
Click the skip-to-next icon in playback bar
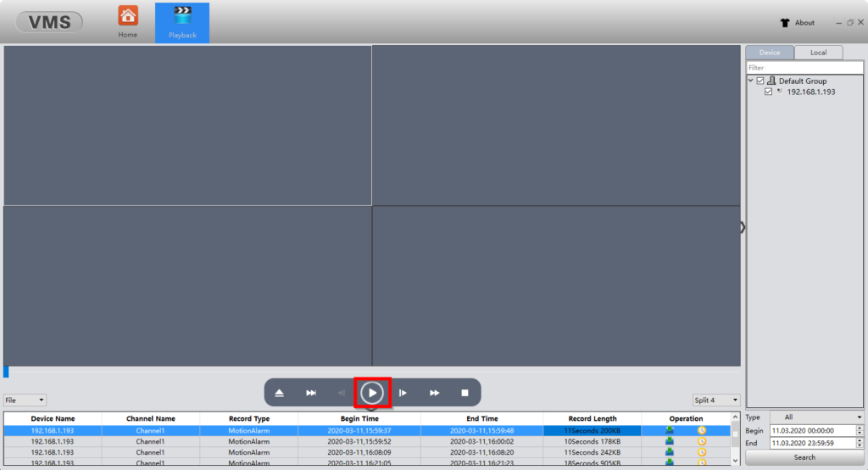pyautogui.click(x=311, y=393)
